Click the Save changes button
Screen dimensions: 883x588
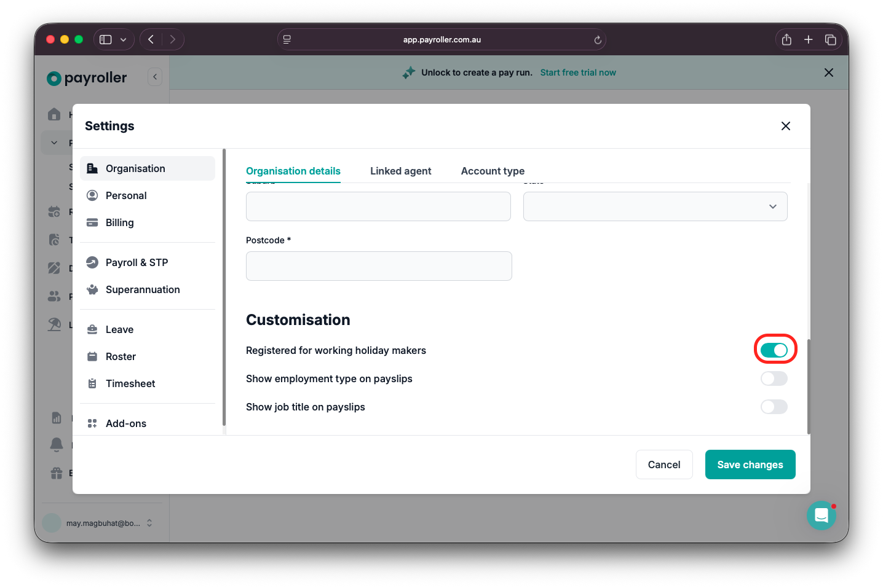[x=750, y=465]
